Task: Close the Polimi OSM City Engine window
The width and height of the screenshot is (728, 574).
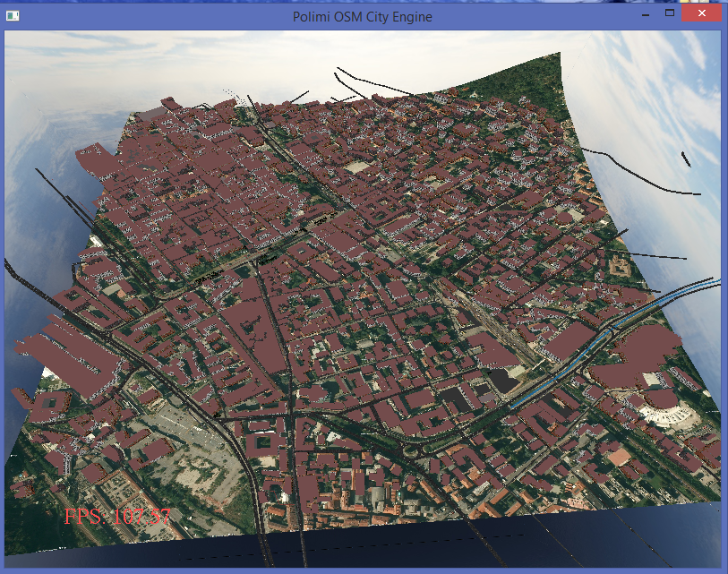Action: (701, 13)
